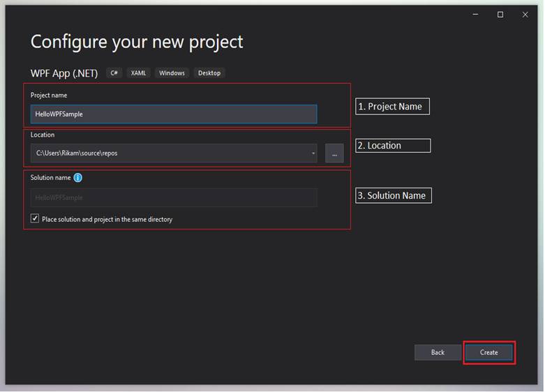The width and height of the screenshot is (545, 392).
Task: Click the XAML tag
Action: pyautogui.click(x=138, y=73)
